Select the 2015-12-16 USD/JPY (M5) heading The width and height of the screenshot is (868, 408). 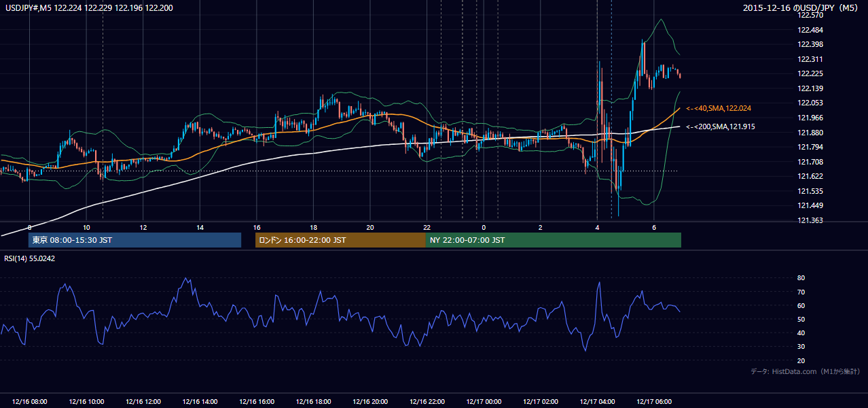click(x=801, y=7)
